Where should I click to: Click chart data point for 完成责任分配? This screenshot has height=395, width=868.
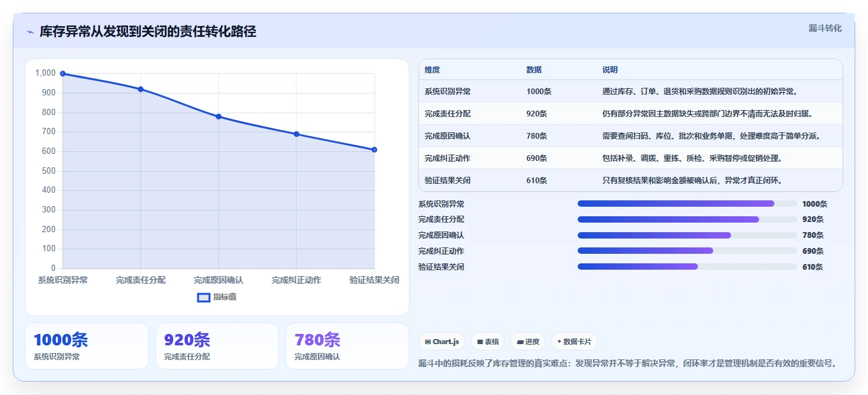[141, 89]
